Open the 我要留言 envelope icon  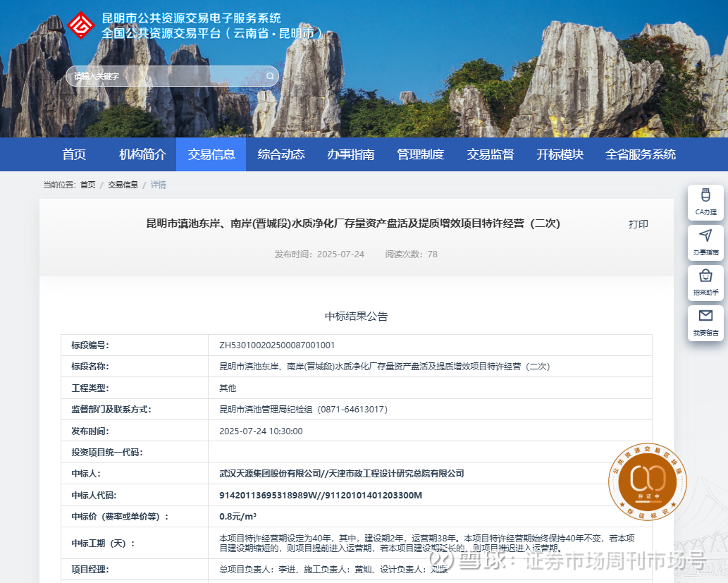(705, 323)
